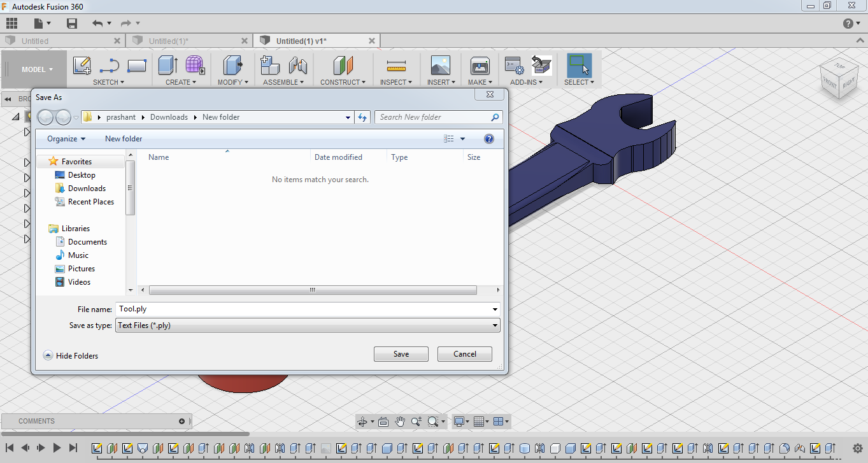Screen dimensions: 868x463
Task: Switch to the Untitled(1)* tab
Action: [x=169, y=41]
